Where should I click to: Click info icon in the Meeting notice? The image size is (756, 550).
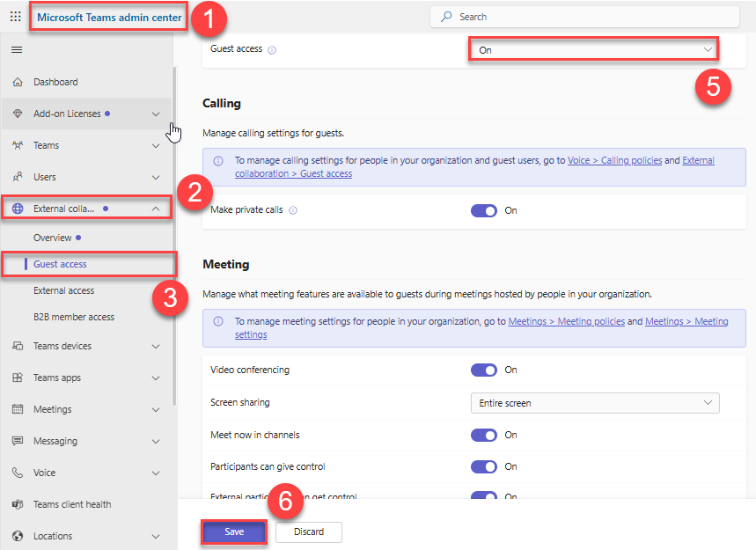pyautogui.click(x=218, y=321)
